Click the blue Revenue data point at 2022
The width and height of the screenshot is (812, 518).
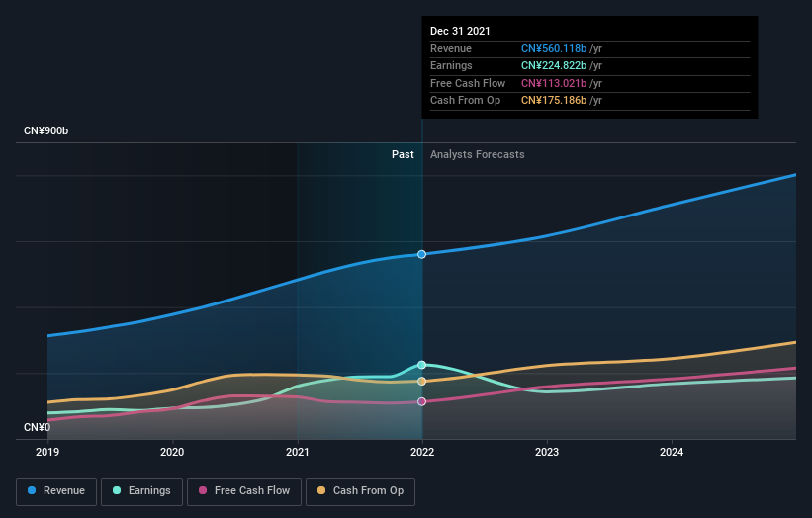tap(422, 254)
